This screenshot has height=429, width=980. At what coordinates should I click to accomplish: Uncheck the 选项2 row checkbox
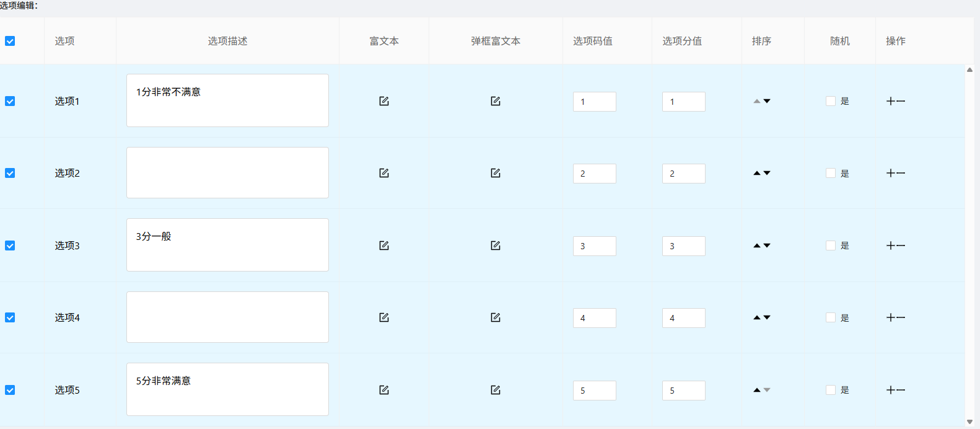click(10, 173)
